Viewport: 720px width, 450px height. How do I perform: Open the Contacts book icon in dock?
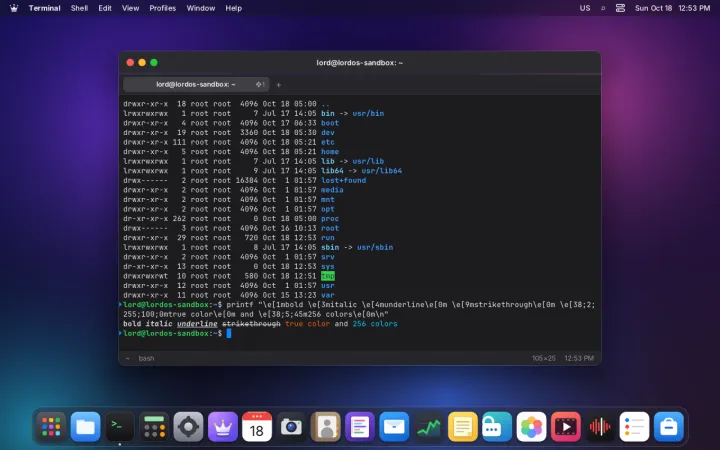pyautogui.click(x=326, y=427)
